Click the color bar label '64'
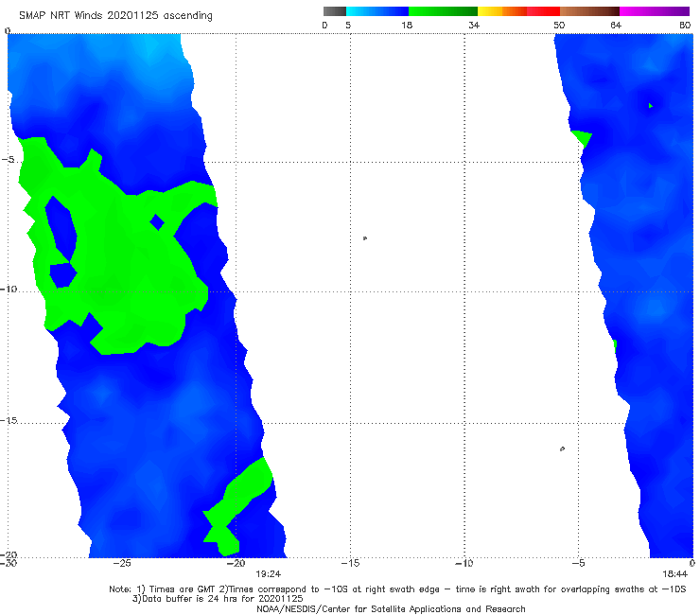This screenshot has width=700, height=615. tap(616, 26)
